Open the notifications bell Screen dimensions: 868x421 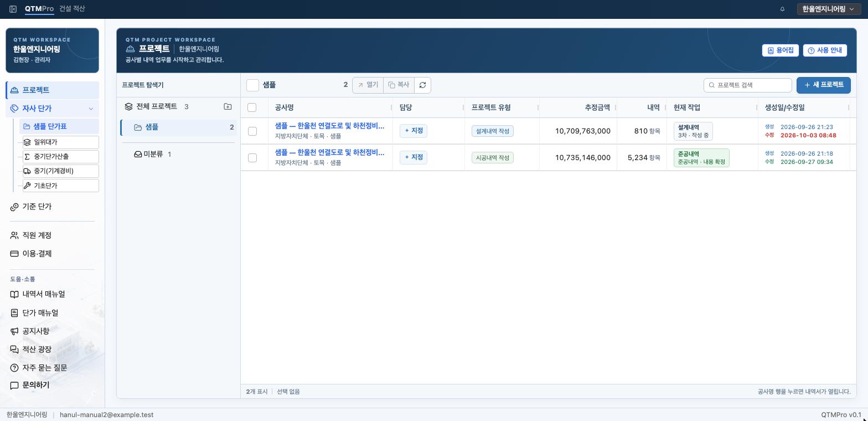(x=782, y=9)
